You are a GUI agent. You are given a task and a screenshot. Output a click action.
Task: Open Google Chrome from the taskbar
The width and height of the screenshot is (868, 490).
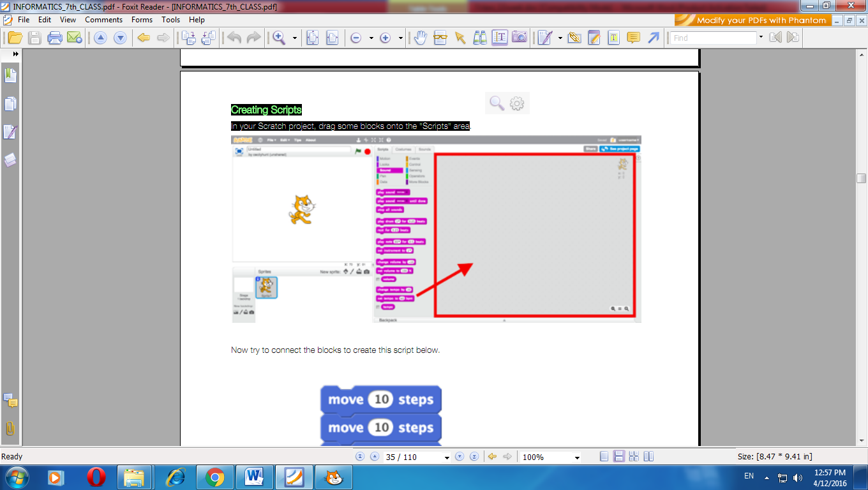[214, 477]
